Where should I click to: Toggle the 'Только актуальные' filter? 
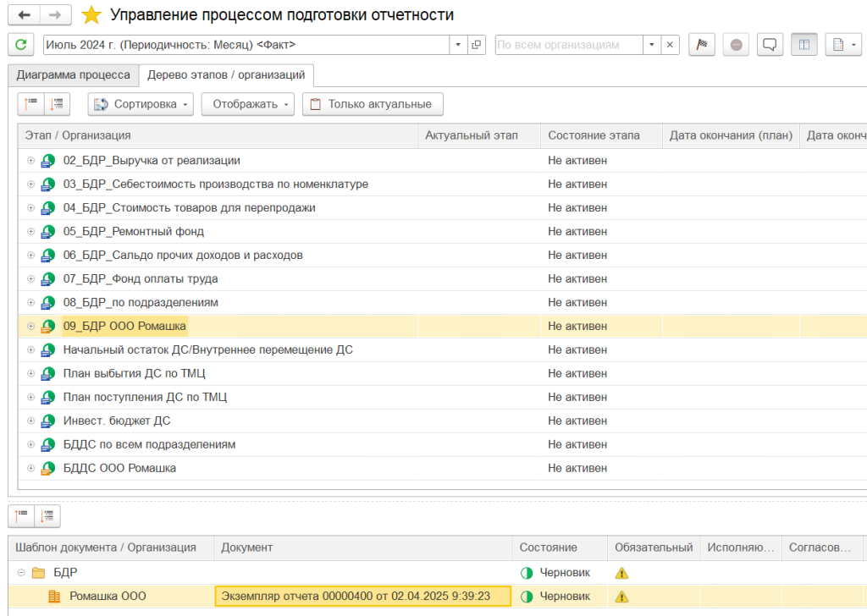[373, 104]
